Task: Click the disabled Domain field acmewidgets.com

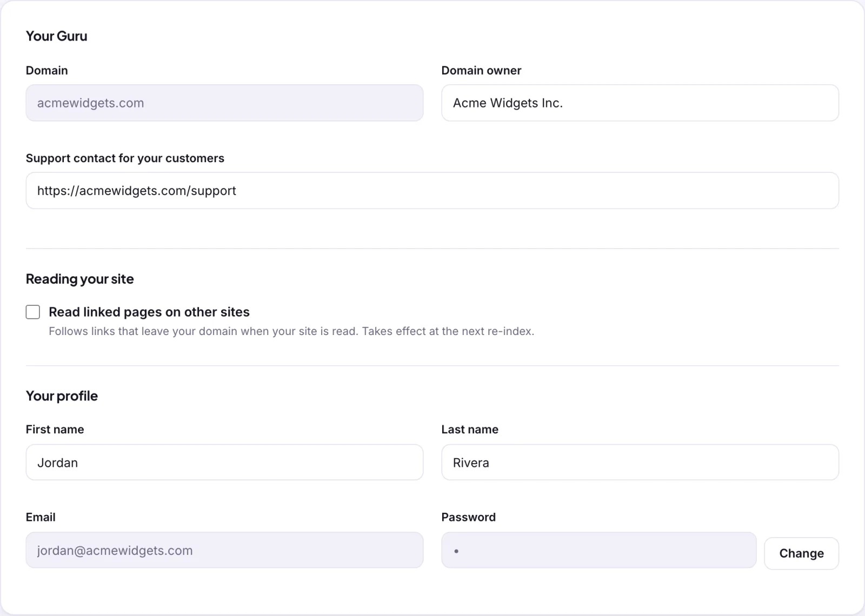Action: pos(224,103)
